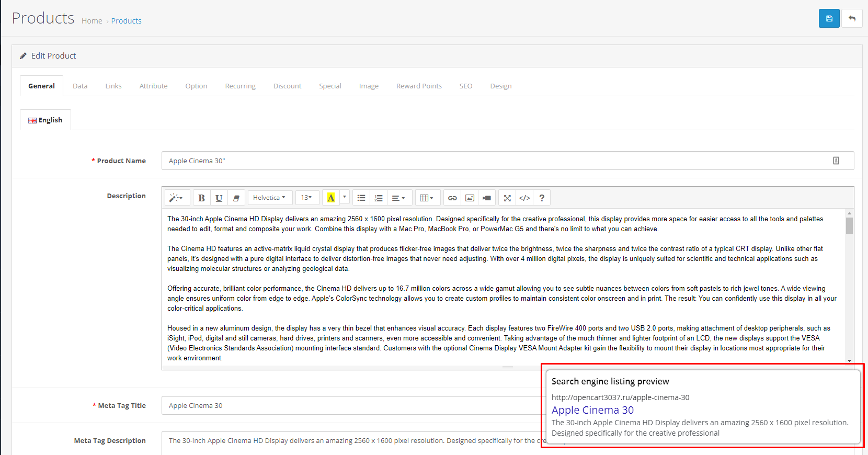Toggle underline formatting in editor
868x455 pixels.
(x=219, y=198)
